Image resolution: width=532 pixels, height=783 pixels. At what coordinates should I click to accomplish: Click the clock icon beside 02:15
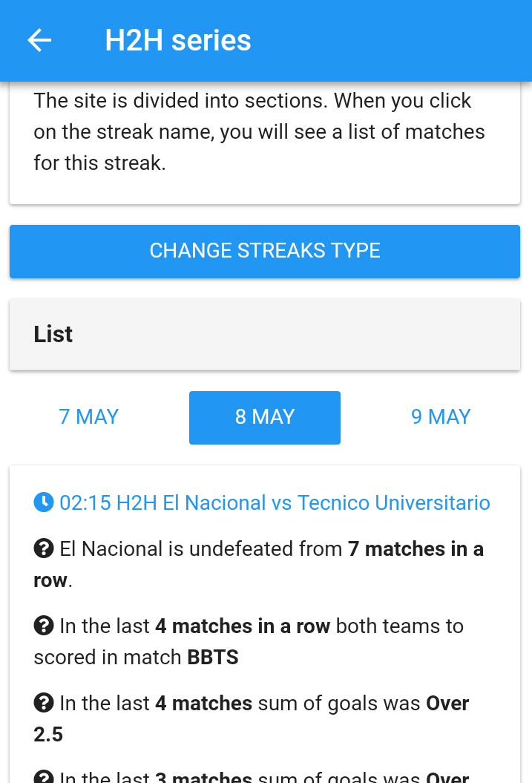point(44,502)
